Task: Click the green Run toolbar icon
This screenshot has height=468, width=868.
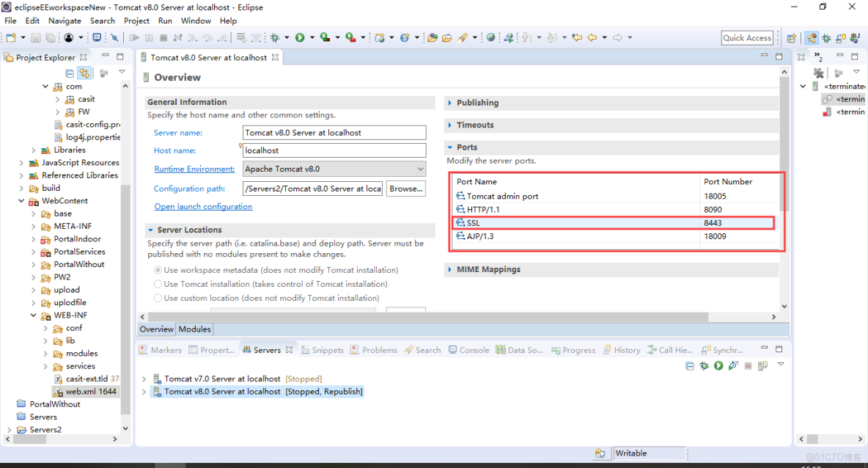Action: tap(300, 37)
